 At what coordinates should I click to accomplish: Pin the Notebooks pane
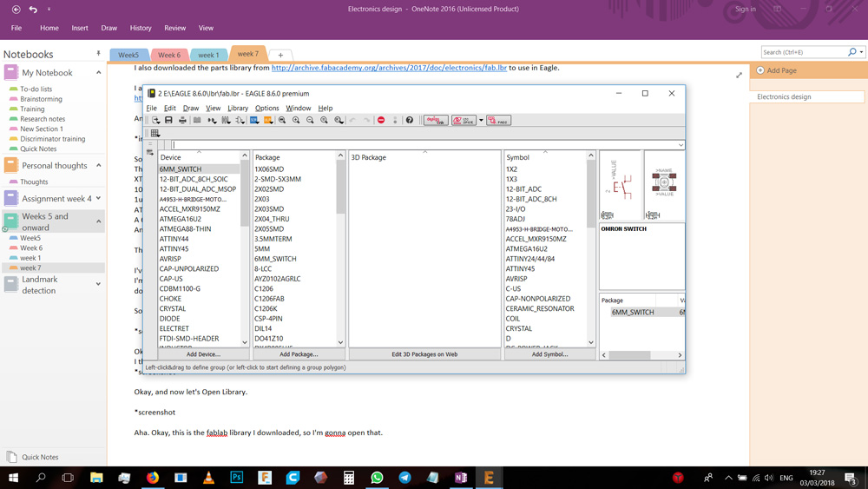(x=99, y=54)
